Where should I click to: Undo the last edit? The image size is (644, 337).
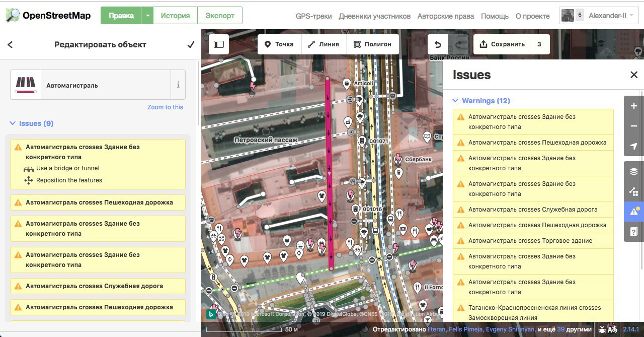tap(438, 44)
